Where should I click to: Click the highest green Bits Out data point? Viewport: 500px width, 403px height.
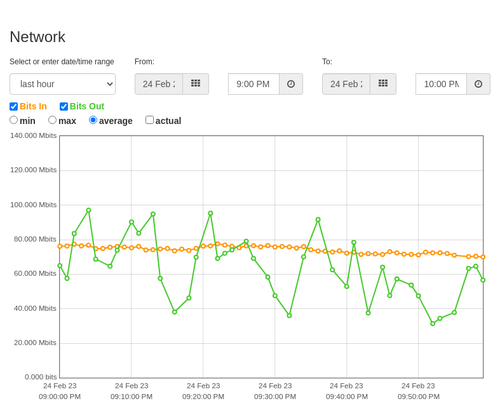(x=88, y=210)
